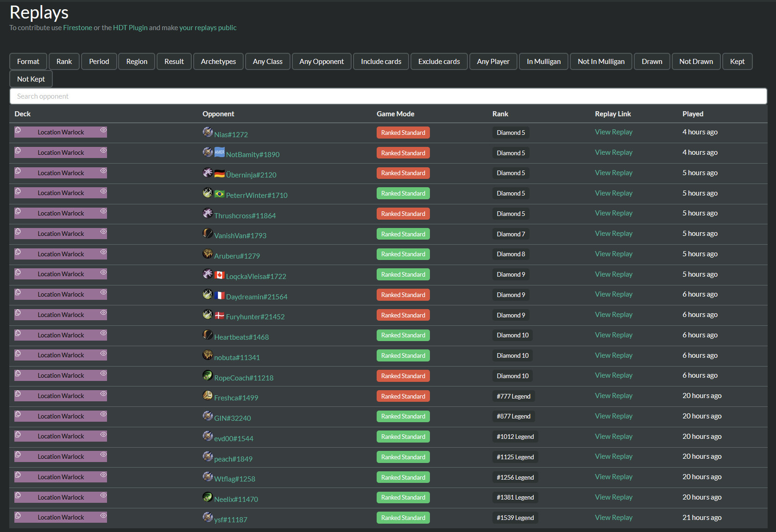
Task: Click the class icon beside Aruberu#1279
Action: (x=208, y=253)
